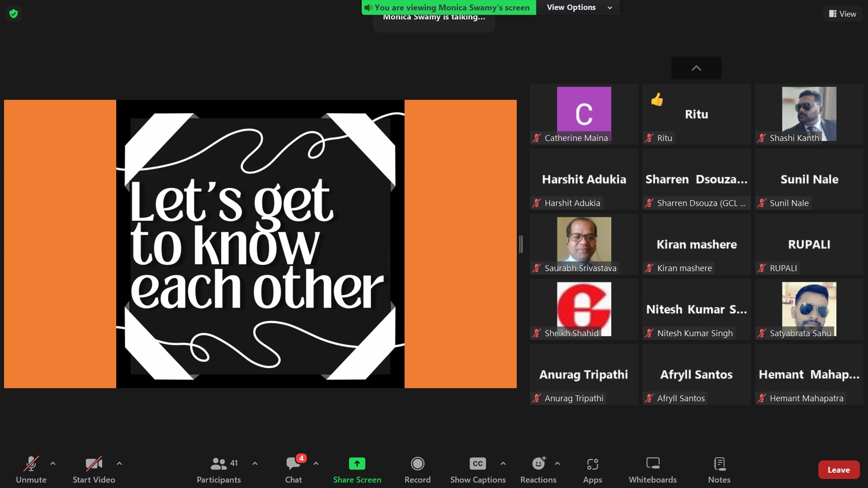
Task: Open the Apps icon
Action: click(592, 464)
